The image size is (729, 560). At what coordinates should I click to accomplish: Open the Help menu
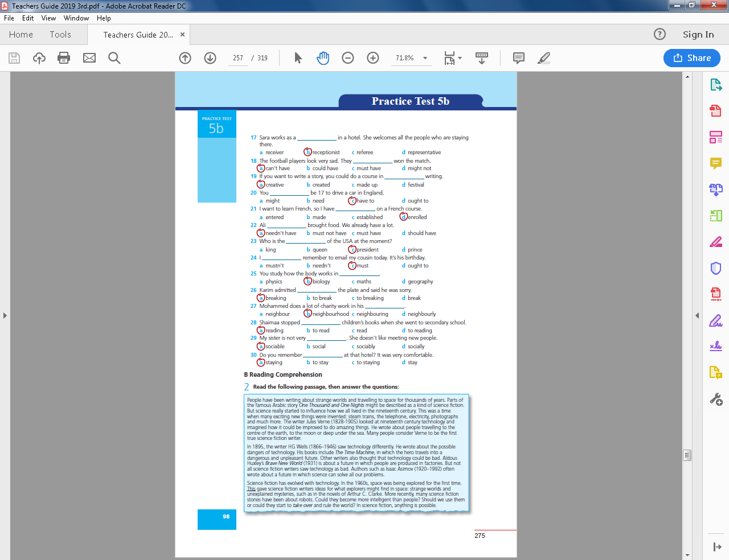(104, 18)
